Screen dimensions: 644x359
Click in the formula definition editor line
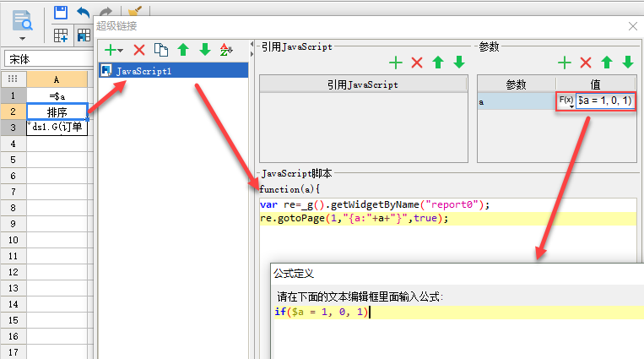coord(459,313)
